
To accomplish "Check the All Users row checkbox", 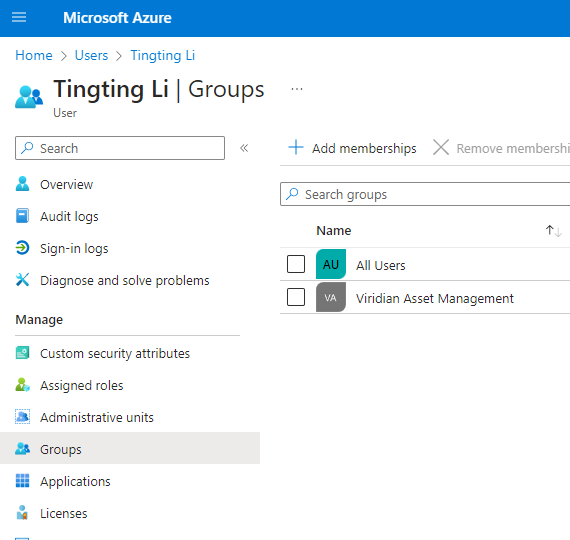I will pos(296,264).
